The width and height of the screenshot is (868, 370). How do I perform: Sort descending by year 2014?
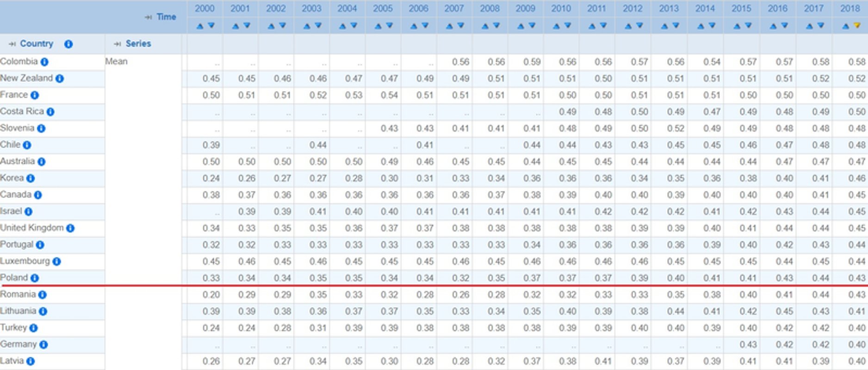point(712,26)
